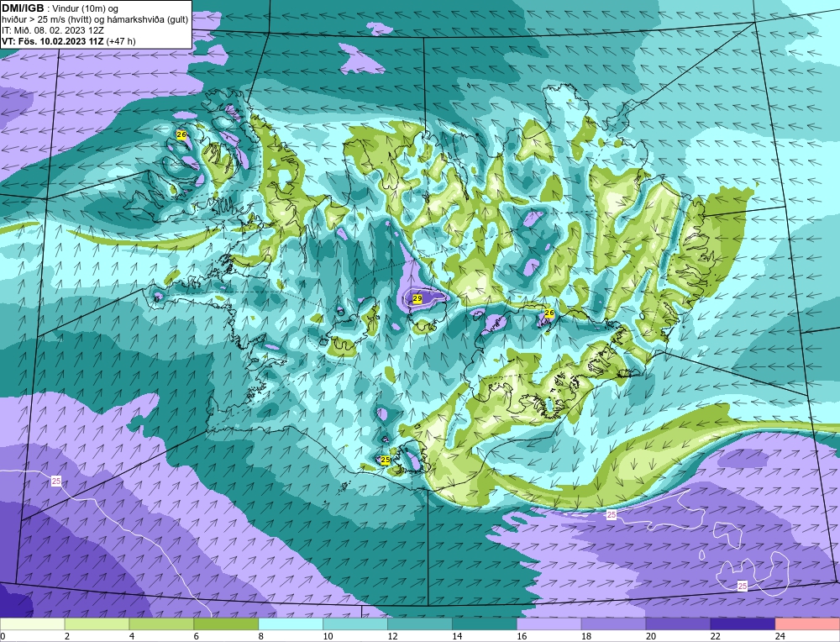Click legend scale value "0"
The height and width of the screenshot is (642, 840).
point(3,636)
